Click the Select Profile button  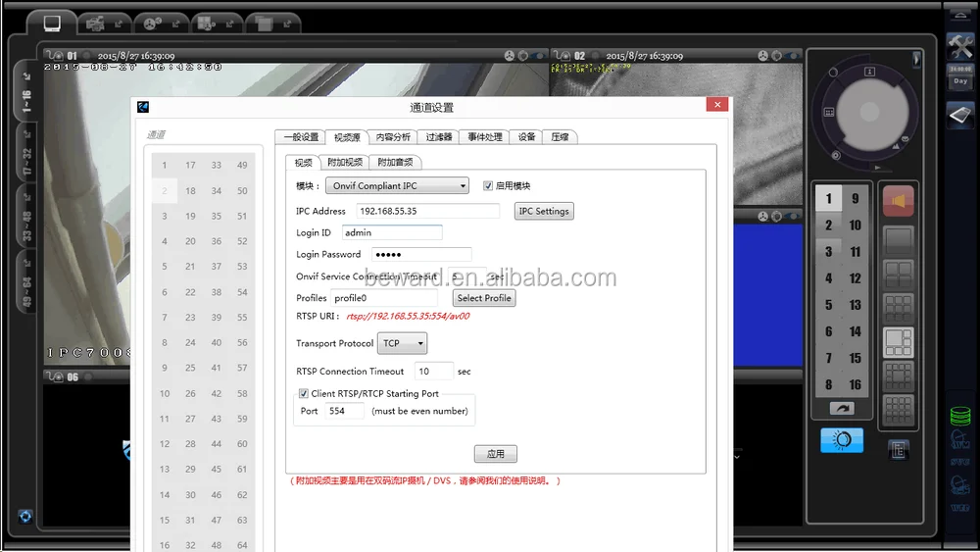484,298
